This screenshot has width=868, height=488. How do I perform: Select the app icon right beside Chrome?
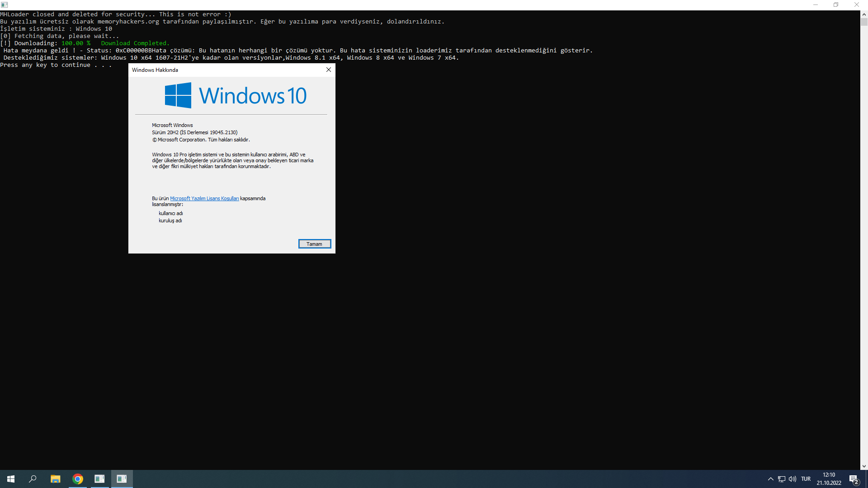(x=99, y=479)
